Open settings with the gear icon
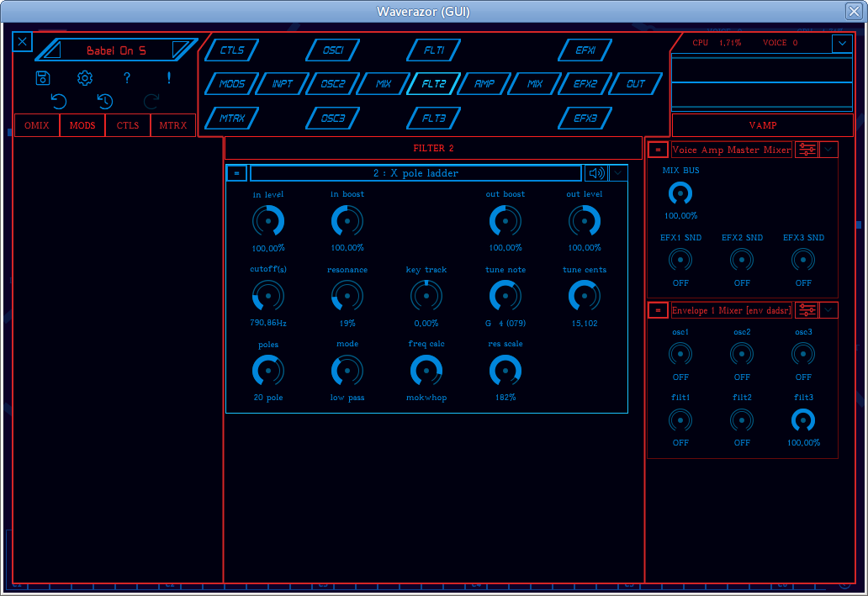This screenshot has width=868, height=596. point(85,78)
